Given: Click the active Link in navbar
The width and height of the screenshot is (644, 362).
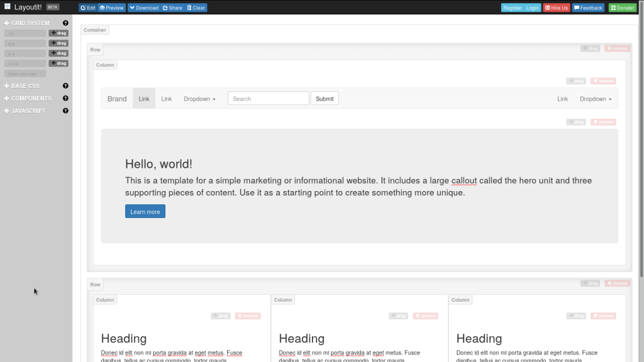Looking at the screenshot, I should click(144, 99).
